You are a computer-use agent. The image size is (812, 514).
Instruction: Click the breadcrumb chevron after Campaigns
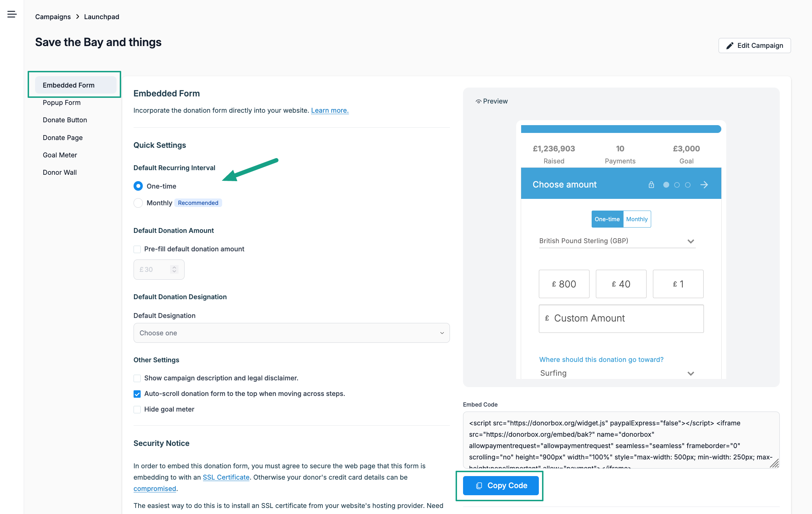(78, 17)
